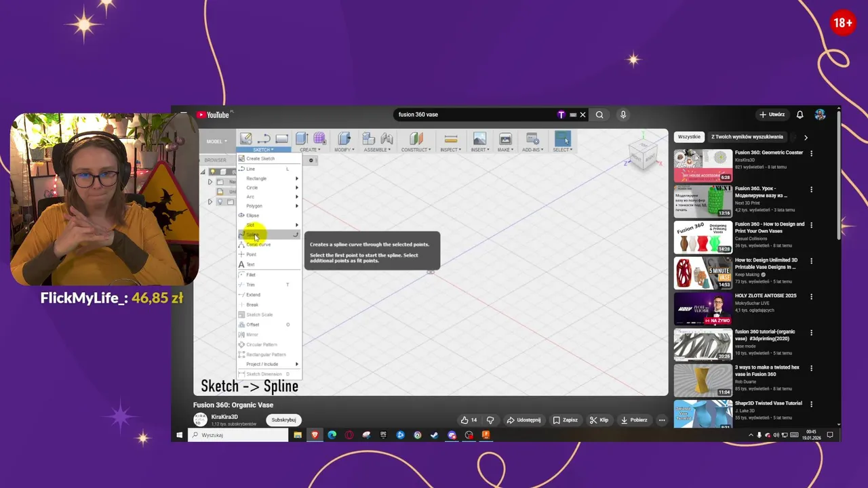Click the KiraKira3D channel avatar
Screen dimensions: 868x488
[x=201, y=420]
